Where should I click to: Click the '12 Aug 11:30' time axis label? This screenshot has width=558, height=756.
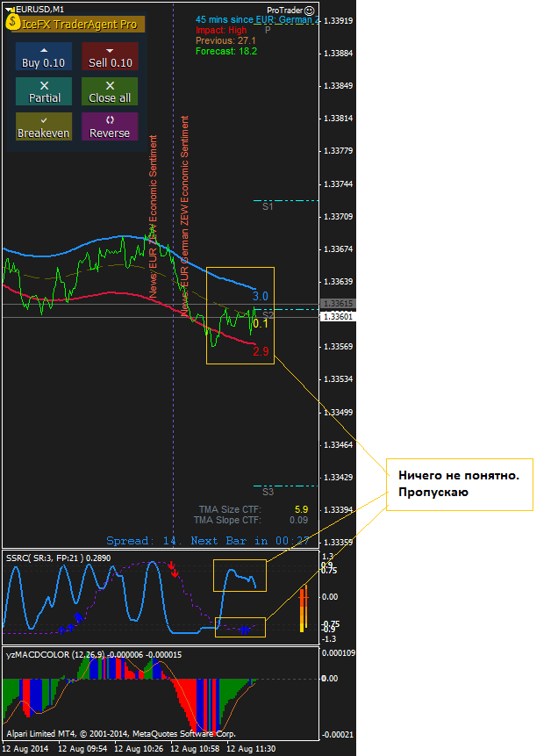coord(251,749)
